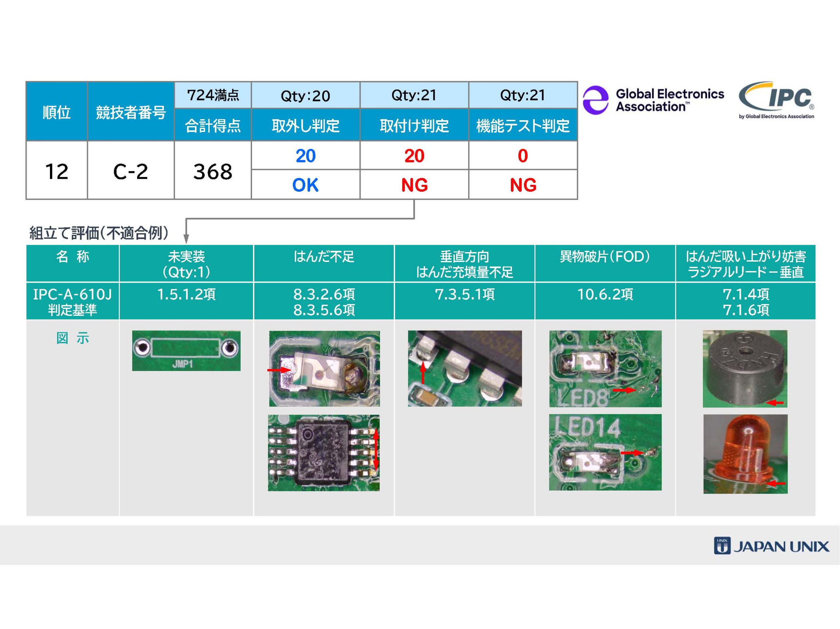The width and height of the screenshot is (840, 629).
Task: Open the black IC chip solder photo
Action: (x=324, y=453)
